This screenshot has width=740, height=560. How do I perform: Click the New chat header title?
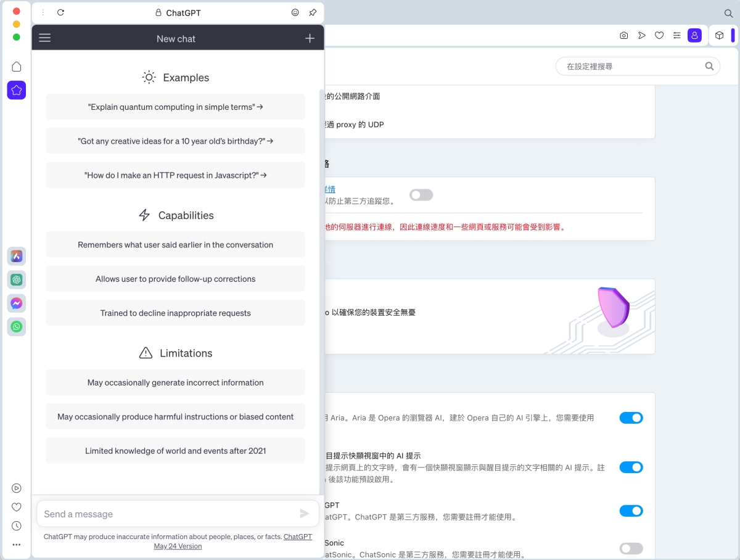pos(176,38)
